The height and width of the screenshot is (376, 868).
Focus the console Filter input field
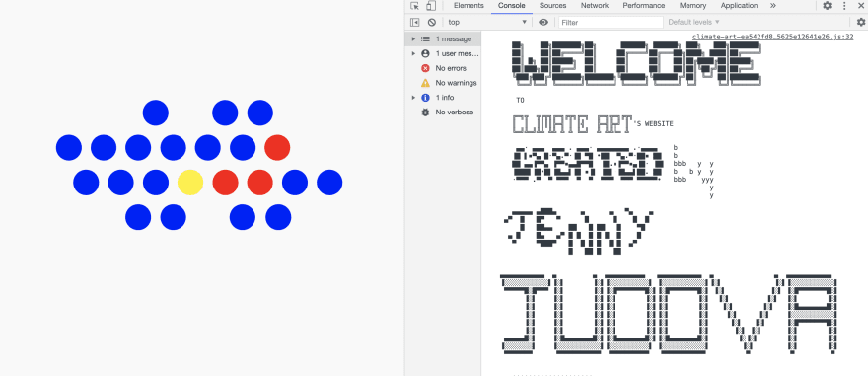(x=611, y=22)
